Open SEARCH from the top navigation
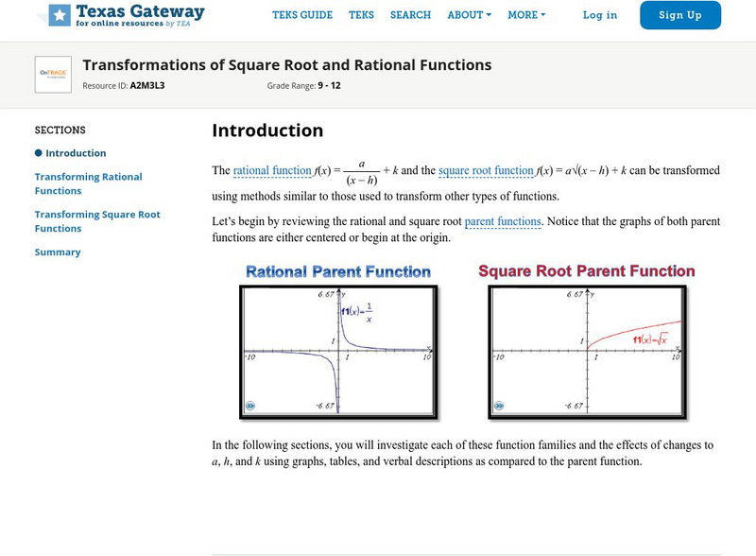The height and width of the screenshot is (556, 756). (408, 15)
